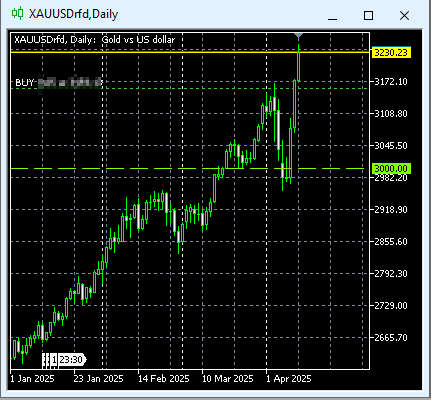The width and height of the screenshot is (431, 400).
Task: Click the XAUUSDrfd,Daily window title
Action: [73, 14]
